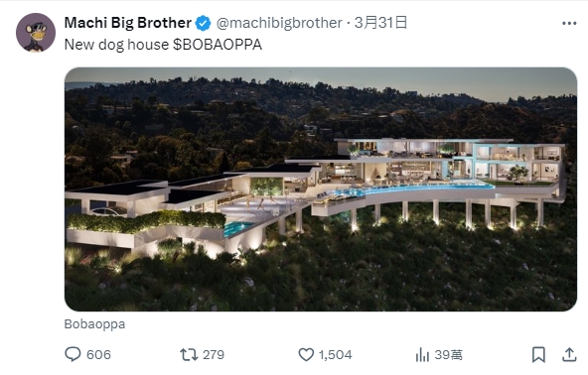
Task: Click the 39萬 views count
Action: point(449,355)
